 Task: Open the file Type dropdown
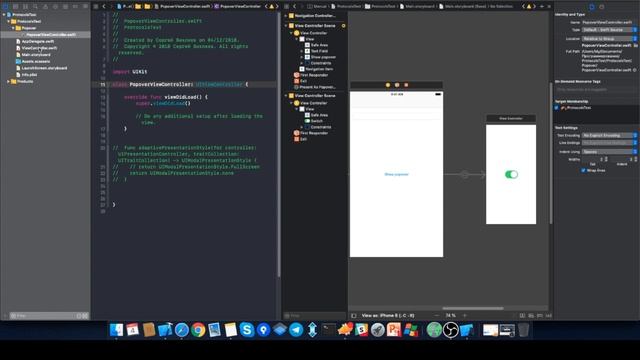[609, 30]
